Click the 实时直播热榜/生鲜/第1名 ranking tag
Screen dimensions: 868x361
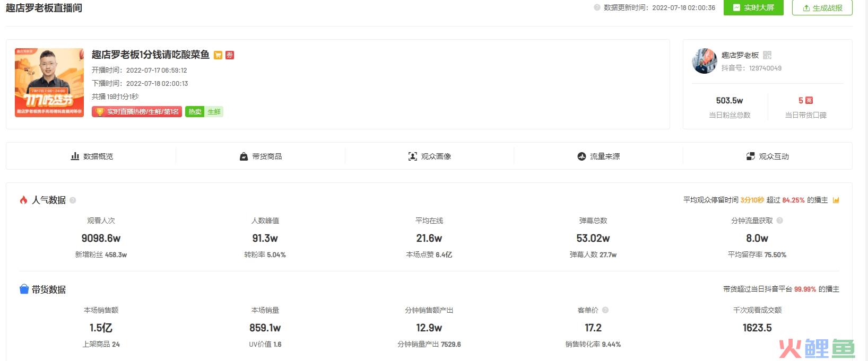pos(137,112)
